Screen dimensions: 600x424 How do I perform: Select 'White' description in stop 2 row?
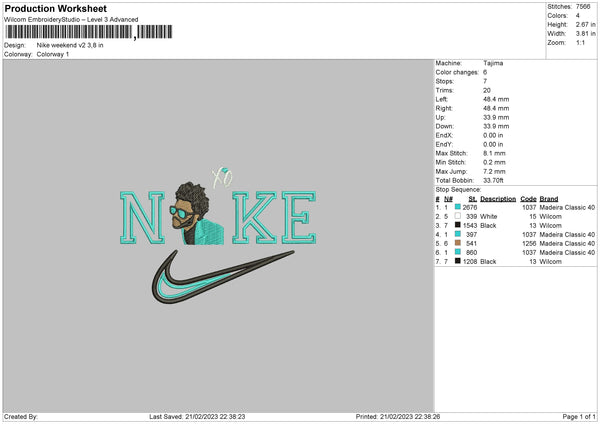pyautogui.click(x=489, y=217)
